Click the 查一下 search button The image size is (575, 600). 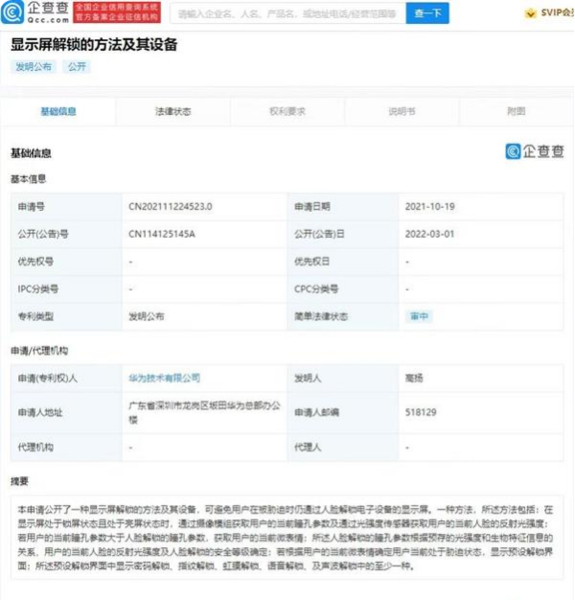427,14
